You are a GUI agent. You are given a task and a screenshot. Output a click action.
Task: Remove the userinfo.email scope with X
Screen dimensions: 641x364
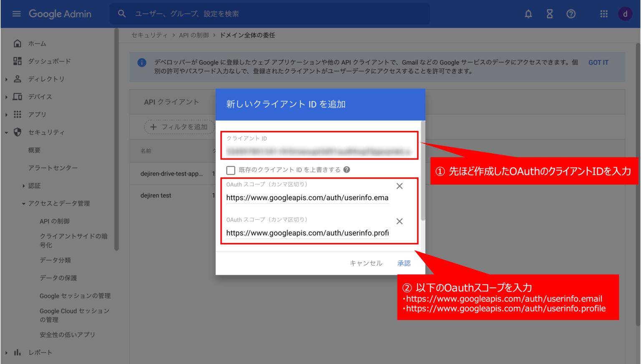tap(399, 186)
